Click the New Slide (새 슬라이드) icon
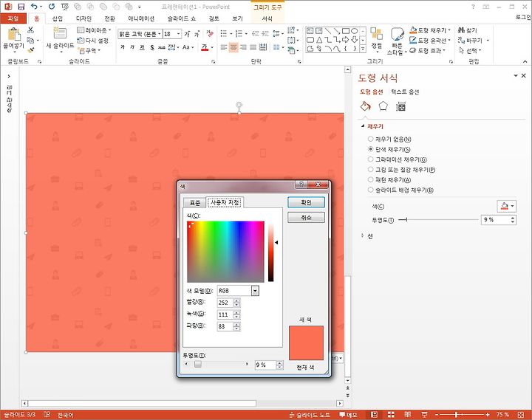This screenshot has width=532, height=420. tap(60, 33)
